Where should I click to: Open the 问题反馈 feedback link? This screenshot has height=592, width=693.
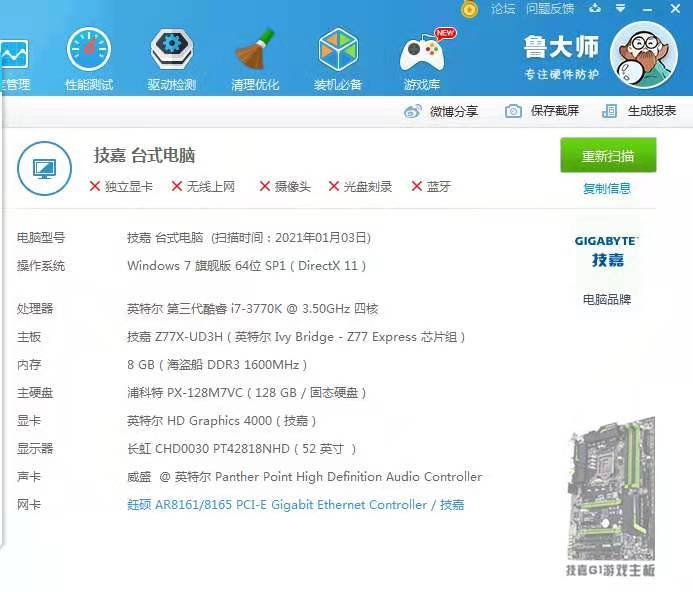(x=550, y=8)
